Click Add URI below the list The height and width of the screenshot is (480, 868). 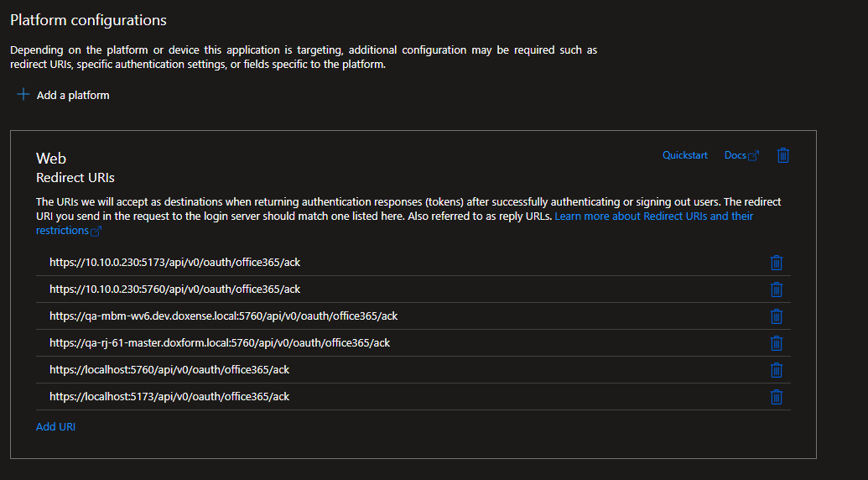coord(55,427)
